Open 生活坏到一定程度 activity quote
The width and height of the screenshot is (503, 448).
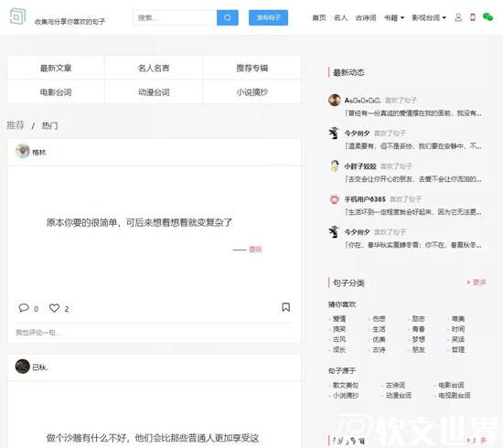click(x=413, y=212)
